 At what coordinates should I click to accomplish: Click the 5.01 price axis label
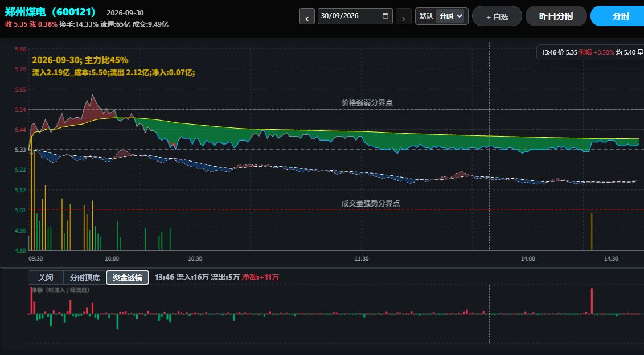coord(20,210)
